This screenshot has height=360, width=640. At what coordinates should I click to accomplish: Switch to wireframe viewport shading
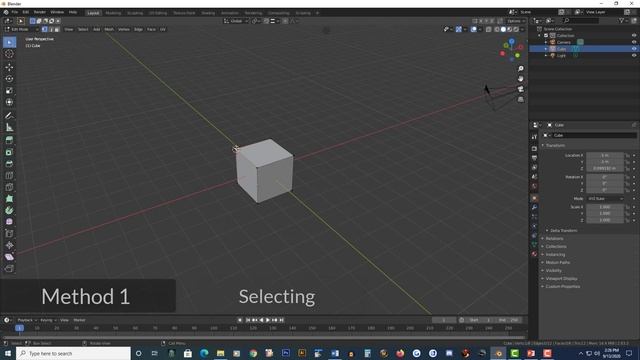click(x=497, y=29)
